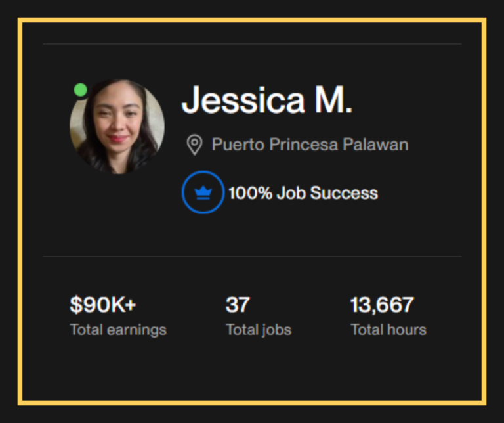Select the 37 jobs value

tap(238, 305)
